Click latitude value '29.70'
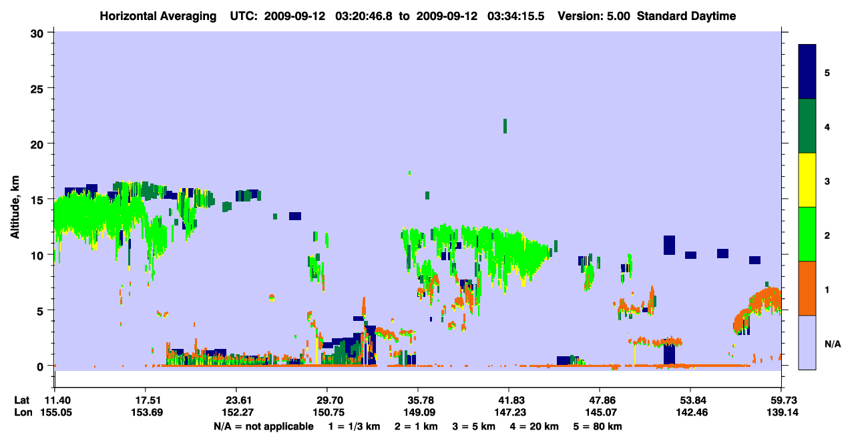The width and height of the screenshot is (868, 445). (327, 400)
